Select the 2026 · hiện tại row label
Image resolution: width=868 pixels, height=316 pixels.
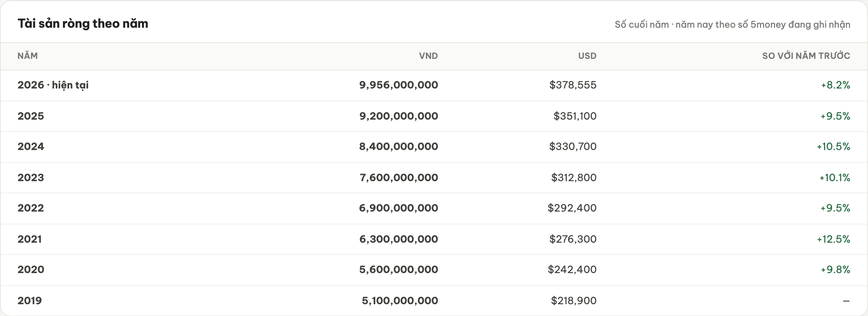pos(53,85)
